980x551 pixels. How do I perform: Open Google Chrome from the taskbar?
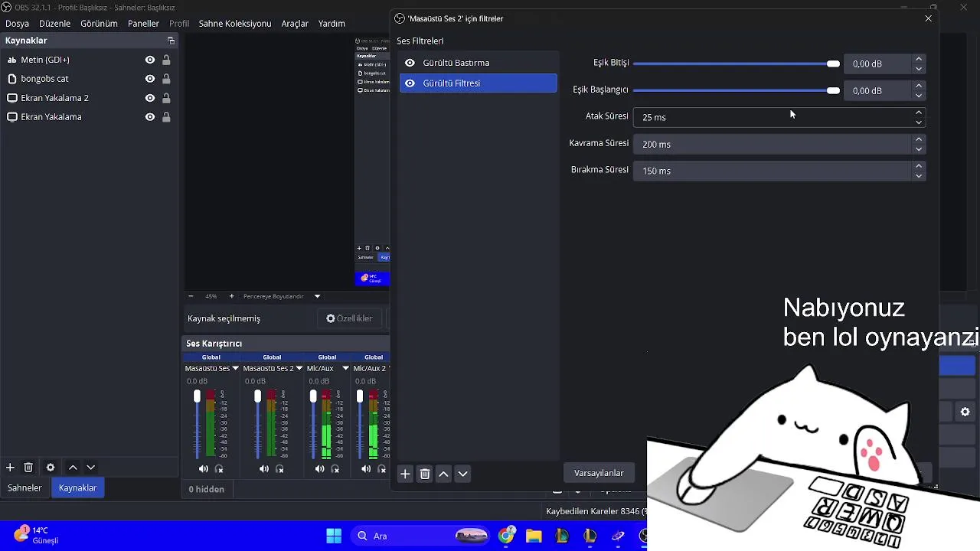click(x=506, y=536)
